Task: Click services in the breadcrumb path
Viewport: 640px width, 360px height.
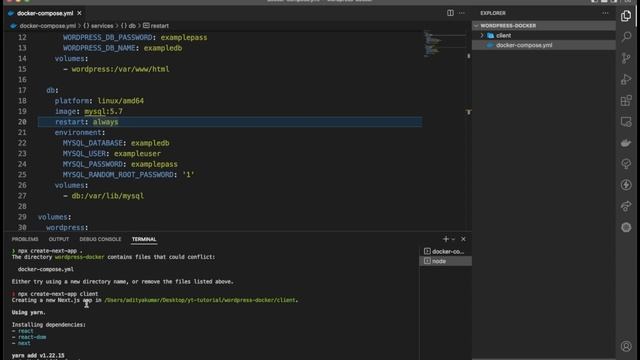Action: point(102,26)
